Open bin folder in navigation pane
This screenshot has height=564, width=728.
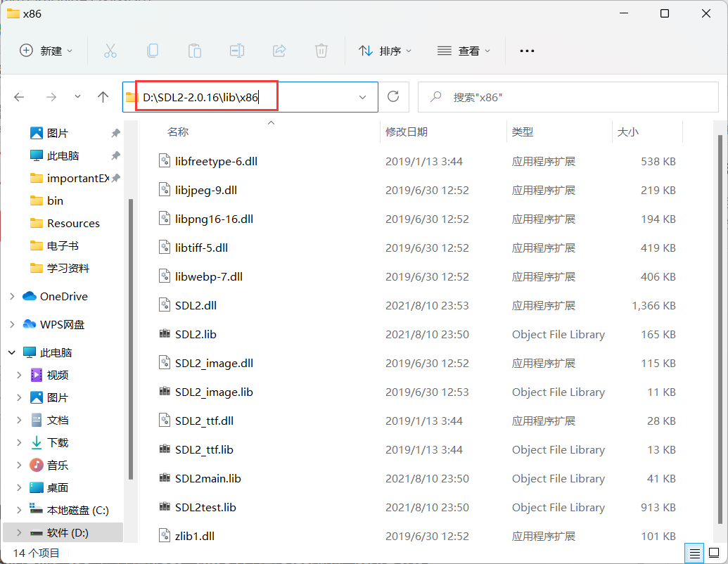pyautogui.click(x=55, y=200)
